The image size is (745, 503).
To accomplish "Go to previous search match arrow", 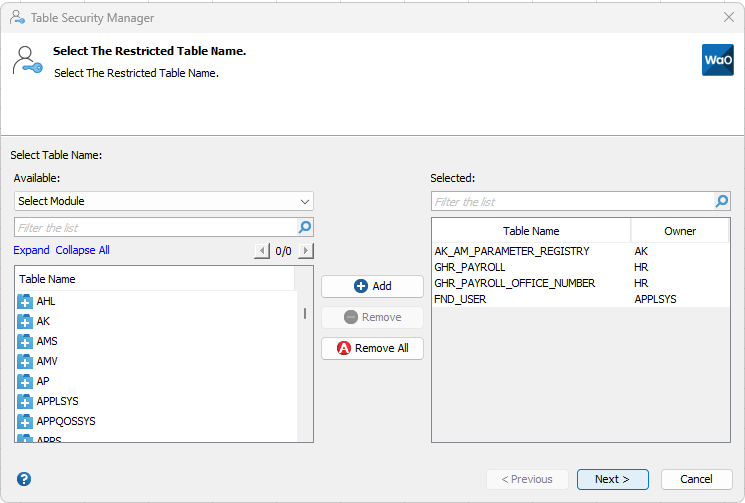I will click(x=263, y=251).
